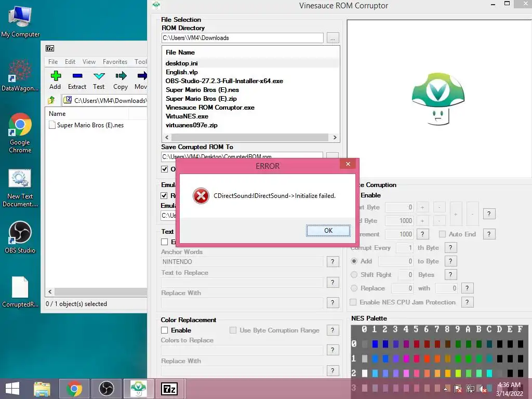Screen dimensions: 532x399
Task: Click the muted volume tray icon
Action: (483, 389)
